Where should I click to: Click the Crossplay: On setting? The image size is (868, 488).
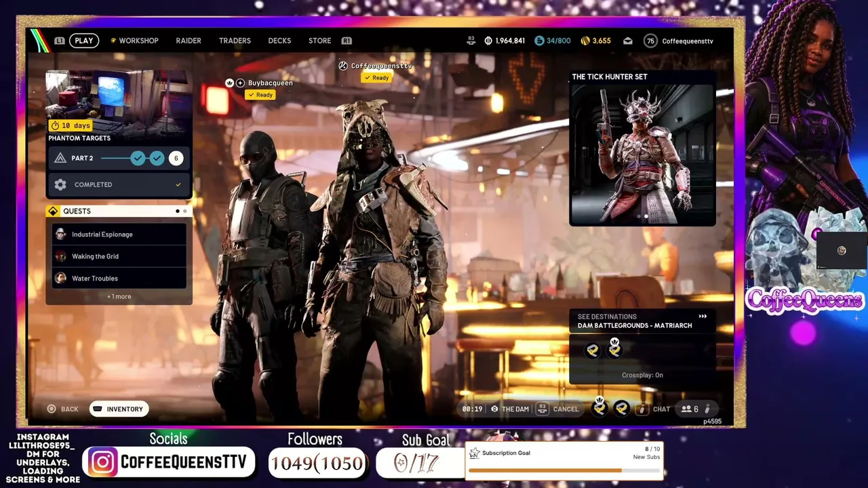(642, 375)
